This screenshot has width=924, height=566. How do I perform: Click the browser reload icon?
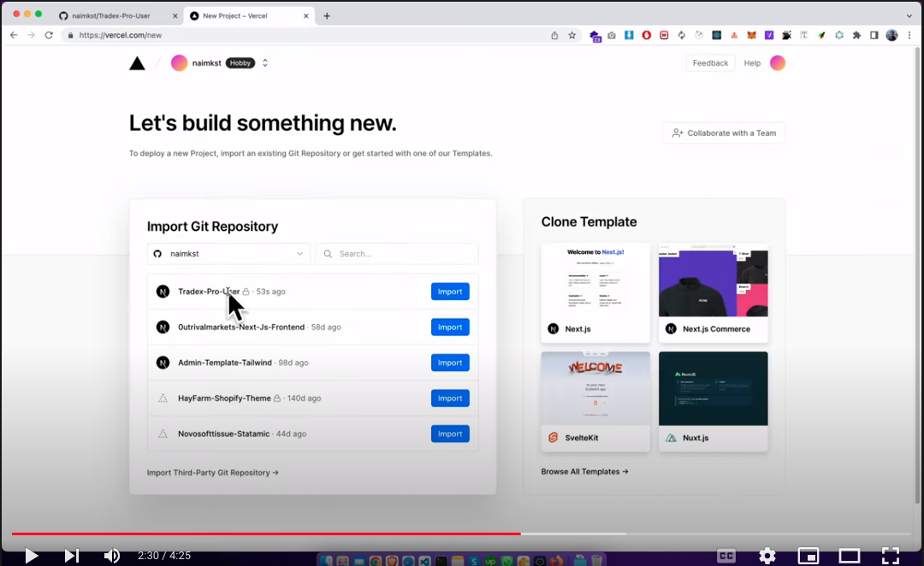(x=49, y=35)
